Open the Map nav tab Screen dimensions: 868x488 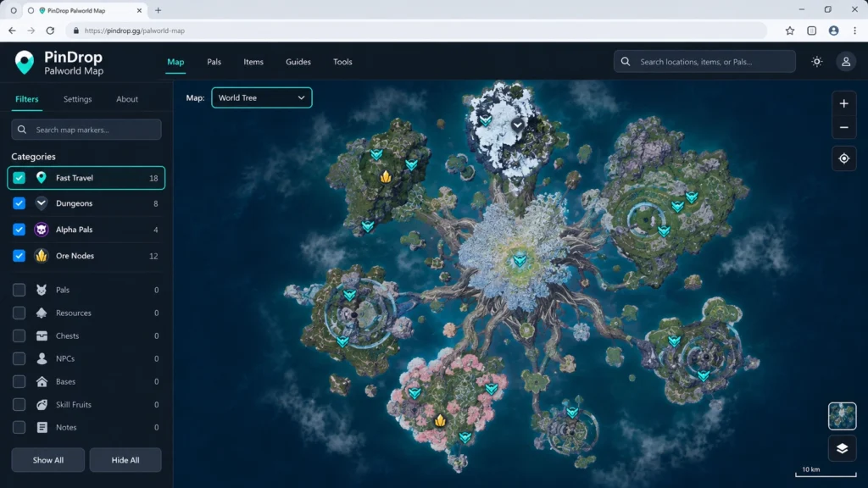tap(175, 62)
